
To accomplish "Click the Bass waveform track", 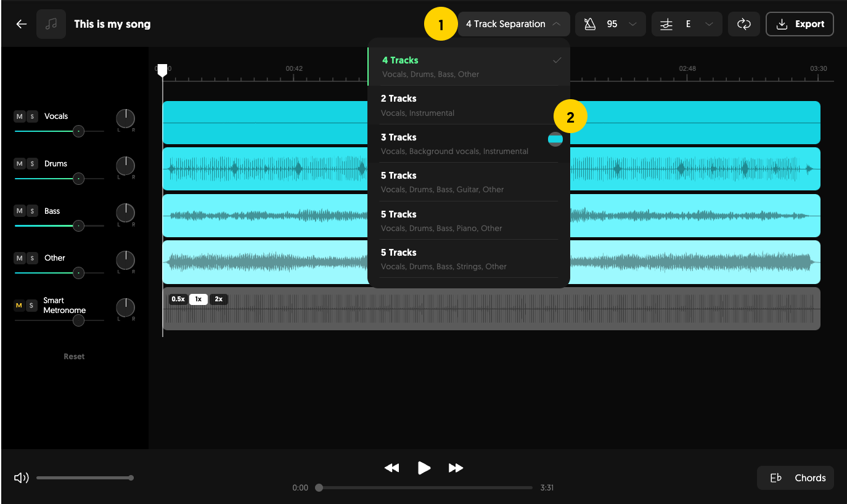I will [491, 216].
